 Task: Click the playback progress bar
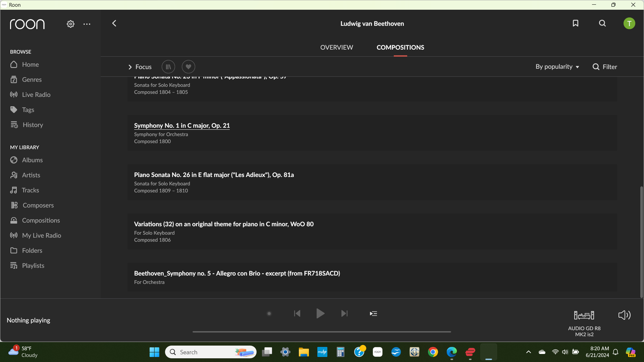[x=321, y=332]
